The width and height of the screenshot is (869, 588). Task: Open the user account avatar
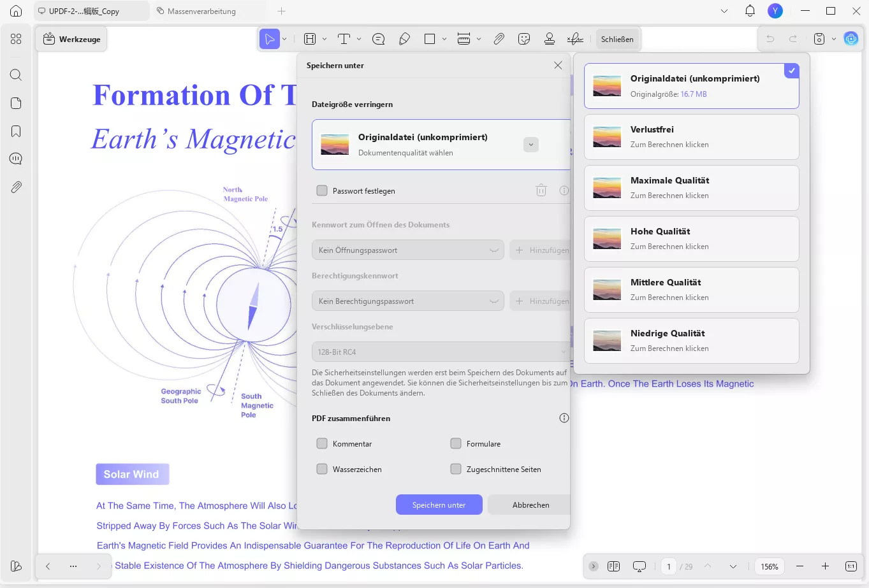point(775,11)
